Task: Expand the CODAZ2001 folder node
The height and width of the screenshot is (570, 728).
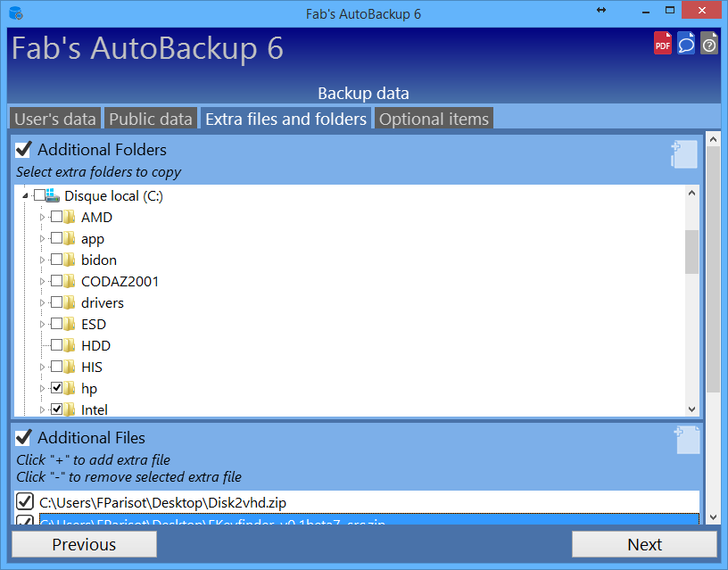Action: tap(42, 281)
